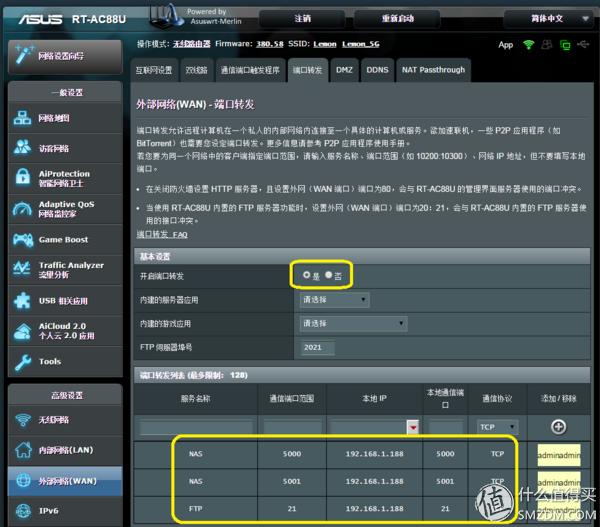Switch to Internet Settings tab

point(154,70)
